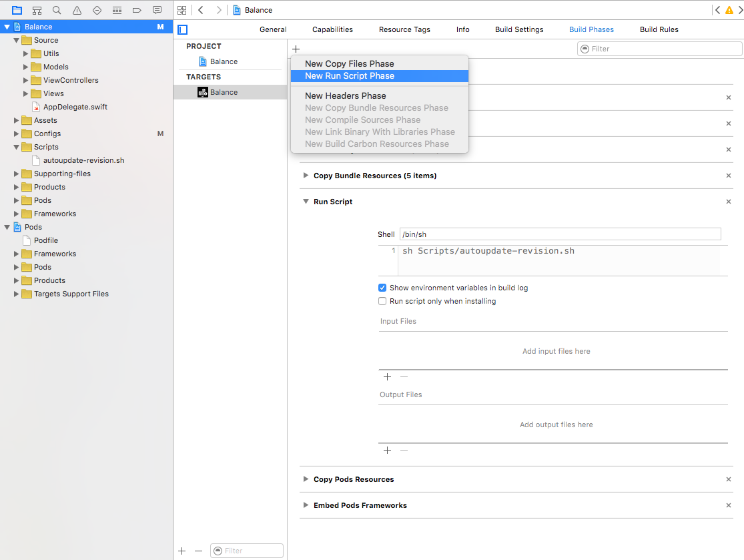Collapse the Source folder
The height and width of the screenshot is (560, 744).
tap(17, 40)
